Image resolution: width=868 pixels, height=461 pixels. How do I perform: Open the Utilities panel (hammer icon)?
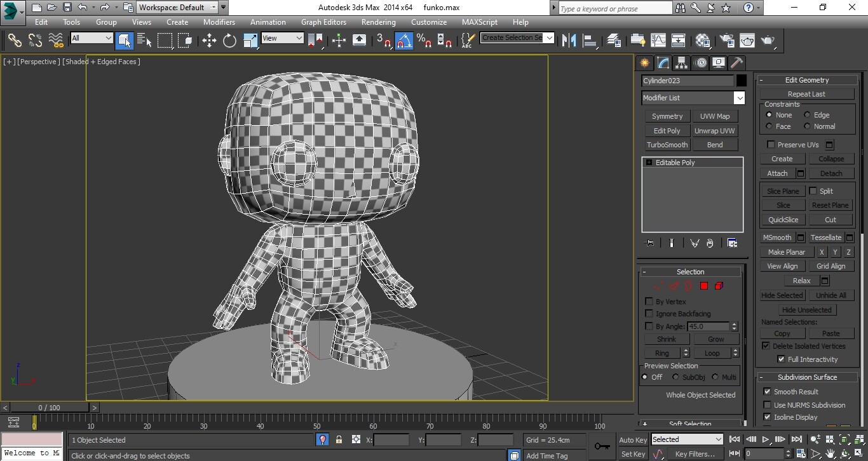coord(736,62)
